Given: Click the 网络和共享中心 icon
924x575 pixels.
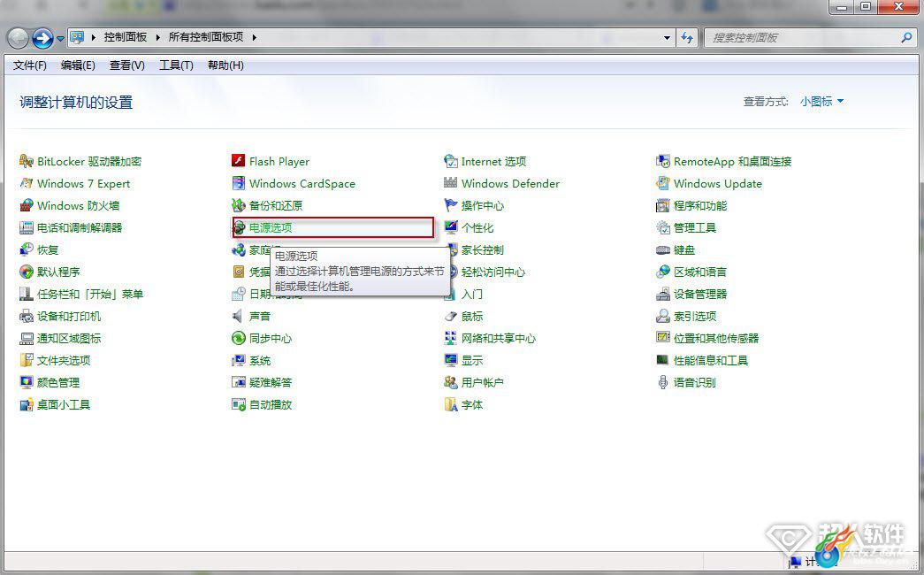Looking at the screenshot, I should point(450,338).
